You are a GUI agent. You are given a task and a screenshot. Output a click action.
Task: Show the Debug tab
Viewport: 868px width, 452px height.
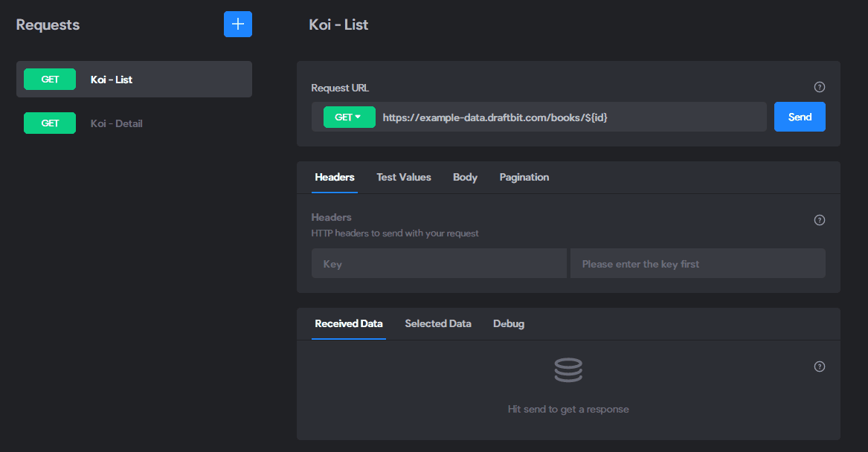click(509, 323)
